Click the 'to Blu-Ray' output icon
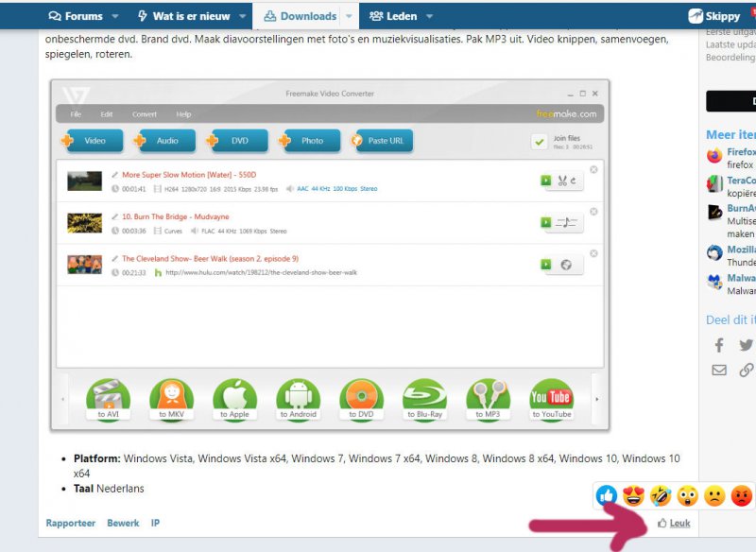This screenshot has height=552, width=756. click(424, 400)
